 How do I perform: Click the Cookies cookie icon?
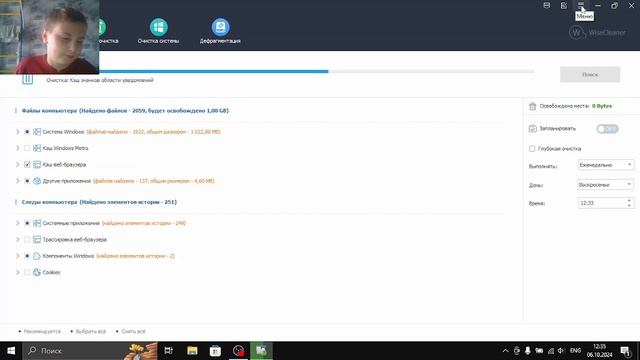tap(37, 272)
